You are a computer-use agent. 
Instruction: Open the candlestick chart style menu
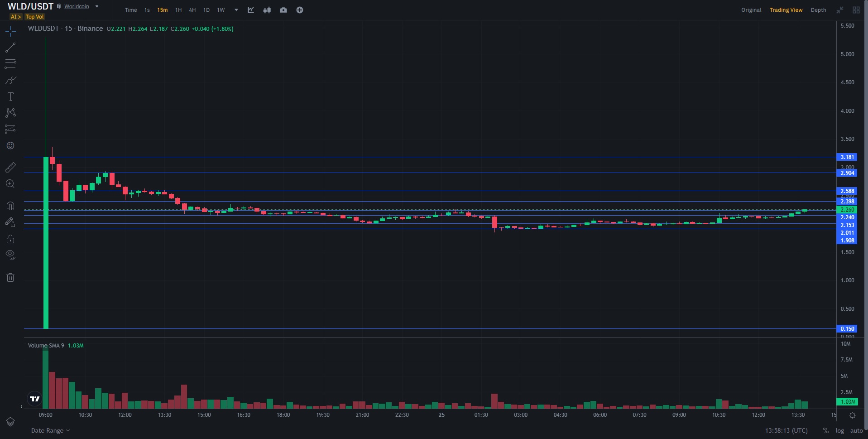pos(267,10)
